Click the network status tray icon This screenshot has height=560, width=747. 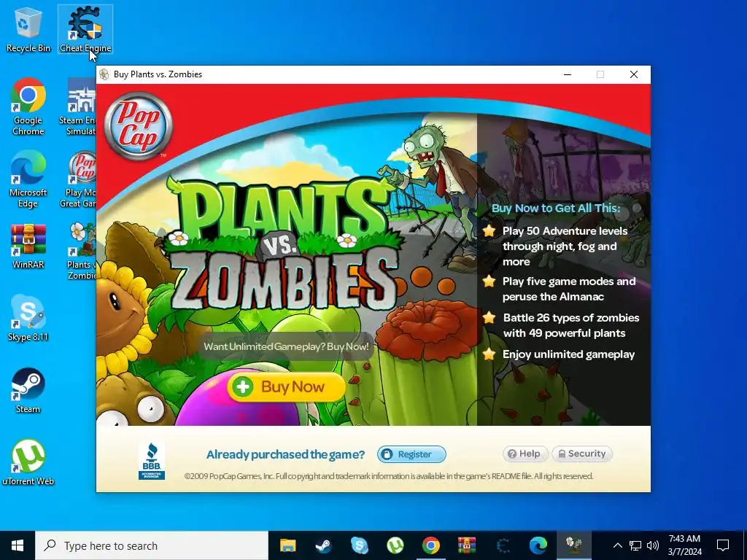point(635,545)
